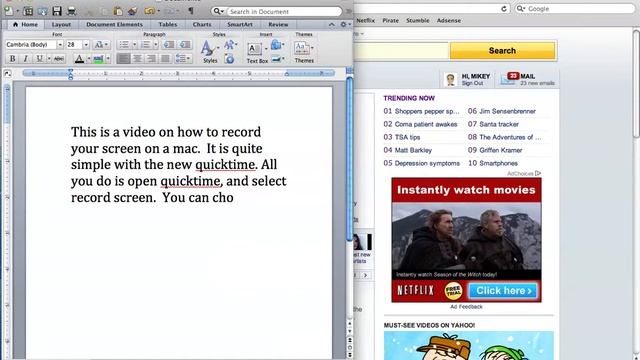Click the yellow Search button in Yahoo

[x=502, y=51]
